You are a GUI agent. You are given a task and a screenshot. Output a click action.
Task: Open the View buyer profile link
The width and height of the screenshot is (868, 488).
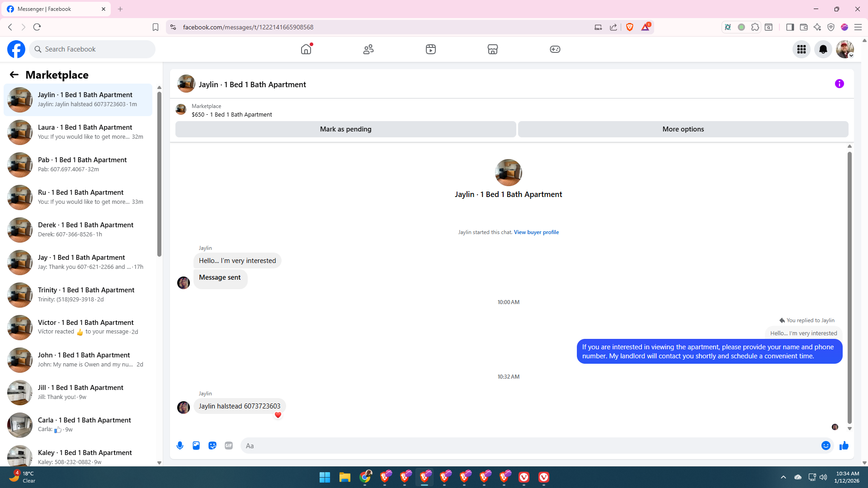pos(536,232)
